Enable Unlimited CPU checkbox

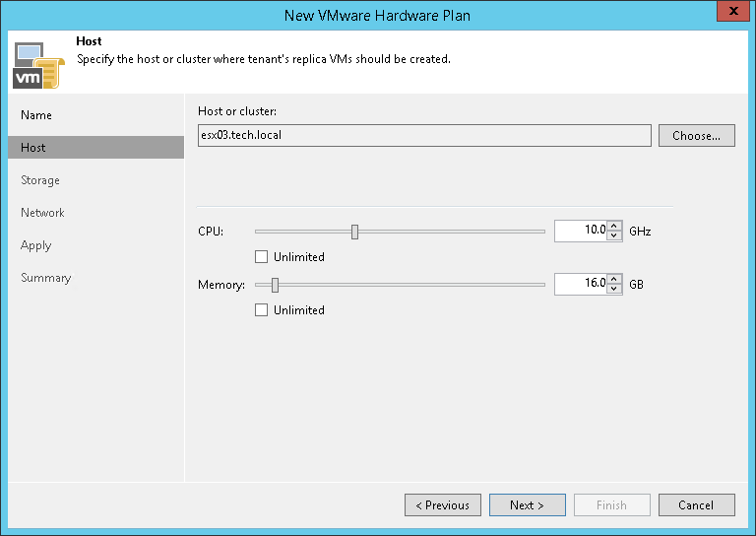(261, 257)
